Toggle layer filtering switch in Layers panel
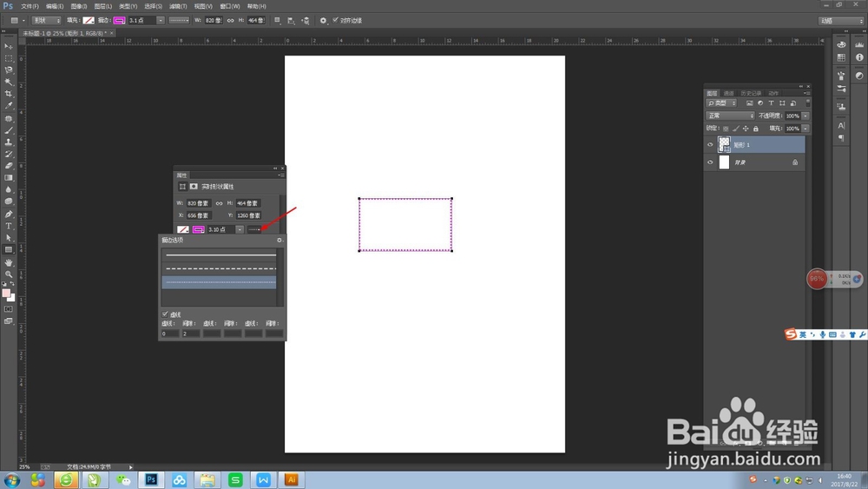The height and width of the screenshot is (489, 868). (x=808, y=103)
